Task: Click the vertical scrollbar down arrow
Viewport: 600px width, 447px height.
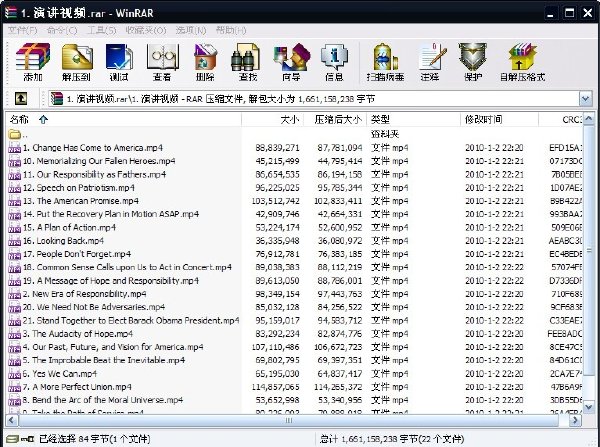Action: [x=589, y=406]
